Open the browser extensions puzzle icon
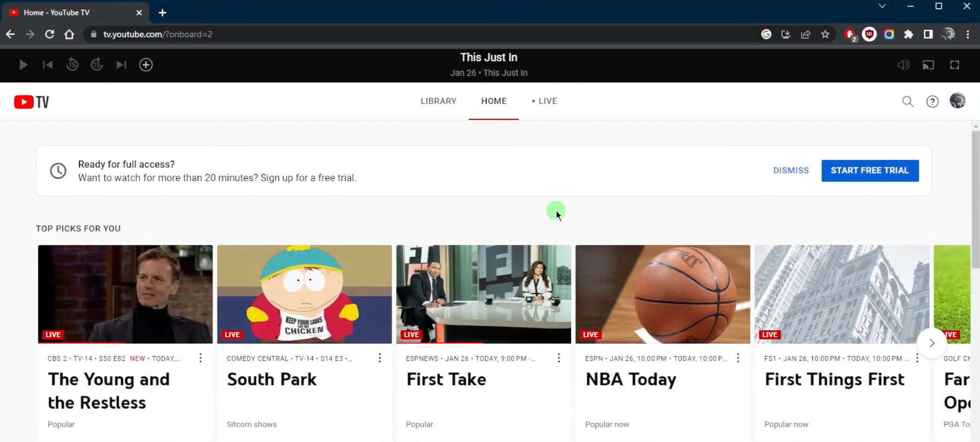This screenshot has height=442, width=980. (909, 34)
